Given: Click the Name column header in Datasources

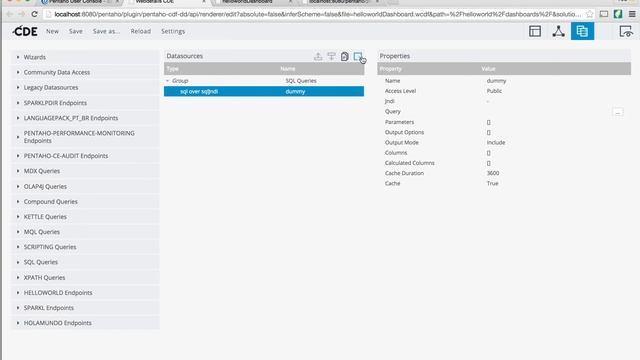Looking at the screenshot, I should pos(288,69).
